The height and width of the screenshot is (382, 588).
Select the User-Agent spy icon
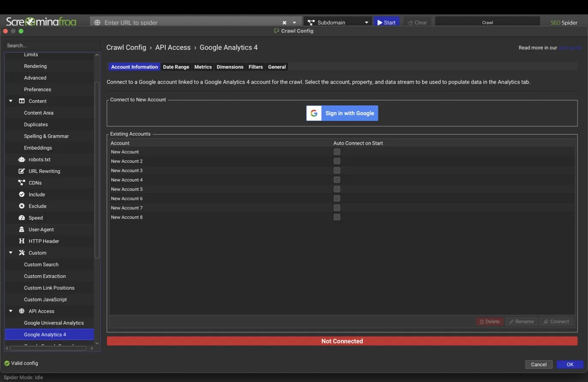(21, 229)
